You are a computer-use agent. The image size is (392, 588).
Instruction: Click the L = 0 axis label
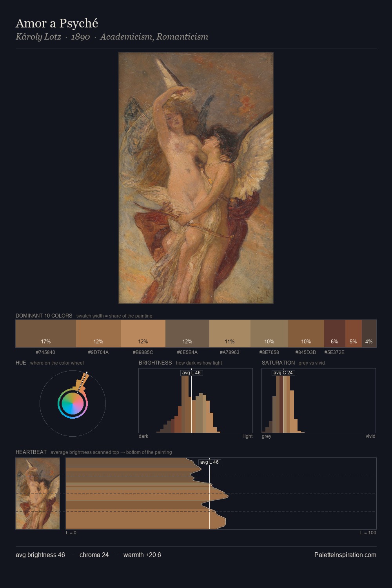[71, 533]
